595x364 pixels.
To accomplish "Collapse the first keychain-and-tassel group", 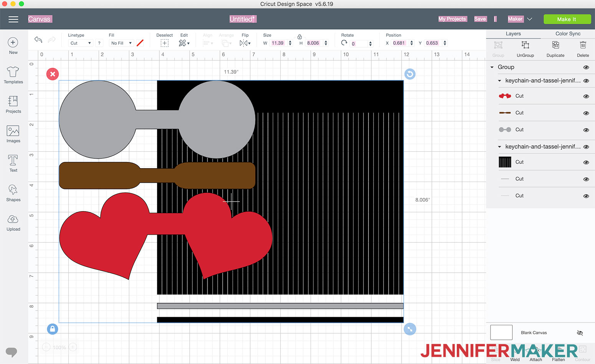I will (499, 81).
